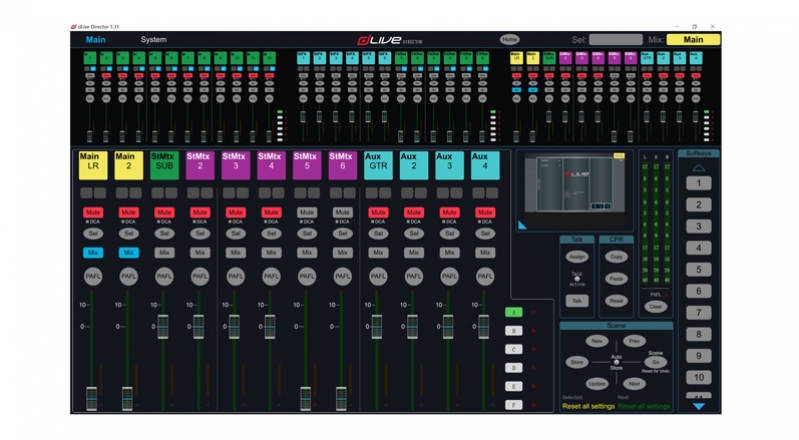The height and width of the screenshot is (440, 799).
Task: Toggle Mute on the Main LR channel
Action: [x=92, y=212]
